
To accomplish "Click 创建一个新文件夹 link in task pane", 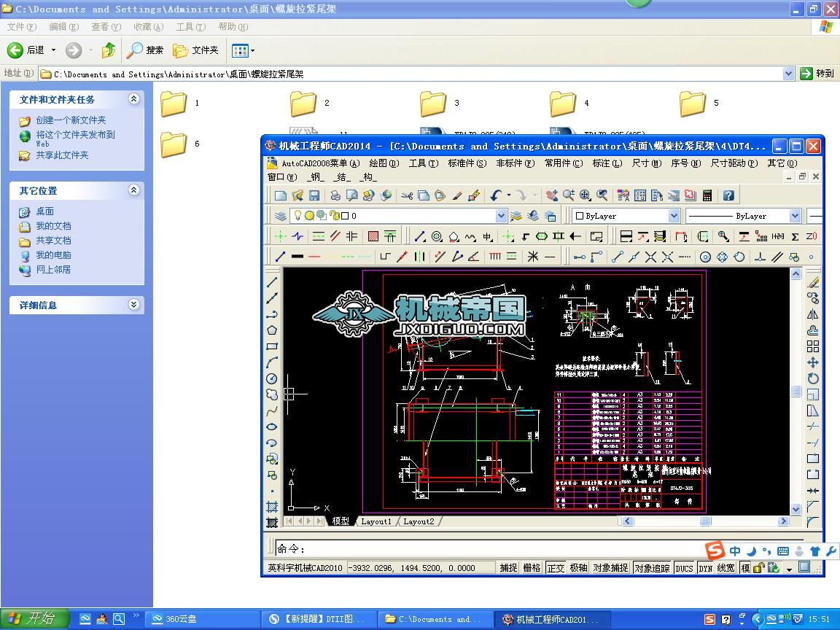I will coord(71,120).
